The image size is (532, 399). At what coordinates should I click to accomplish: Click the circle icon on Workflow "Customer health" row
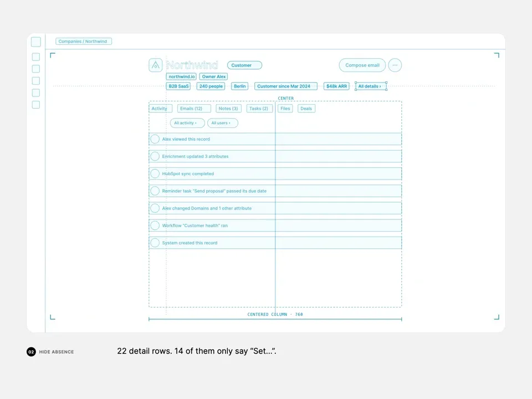(x=155, y=226)
